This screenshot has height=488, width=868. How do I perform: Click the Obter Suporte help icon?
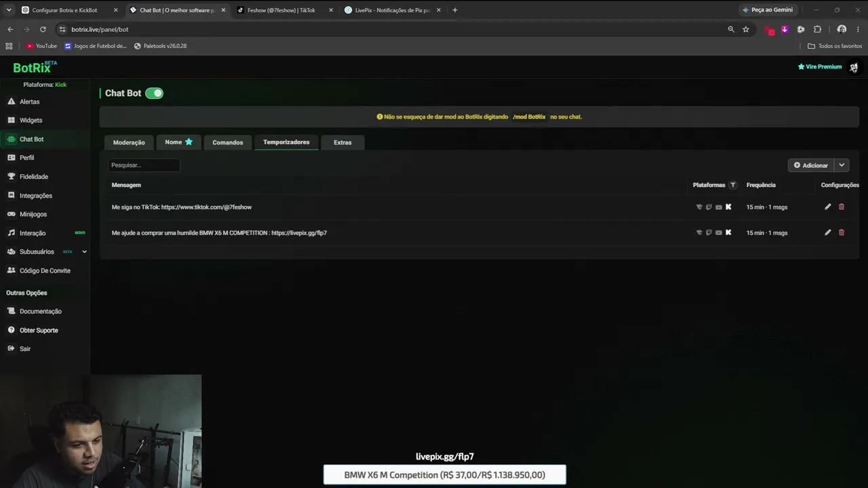click(x=11, y=330)
